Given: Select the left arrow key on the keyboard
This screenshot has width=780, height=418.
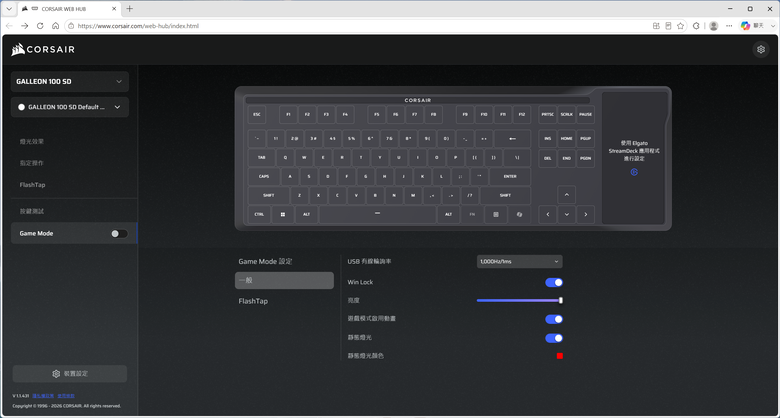Looking at the screenshot, I should click(548, 214).
